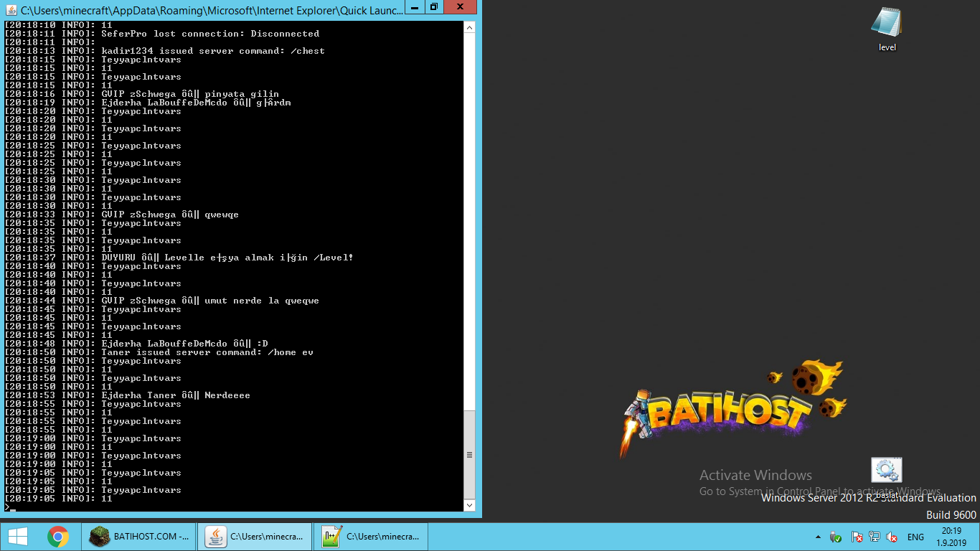Image resolution: width=980 pixels, height=551 pixels.
Task: Click the console scrollbar track above thumb
Action: (x=470, y=221)
